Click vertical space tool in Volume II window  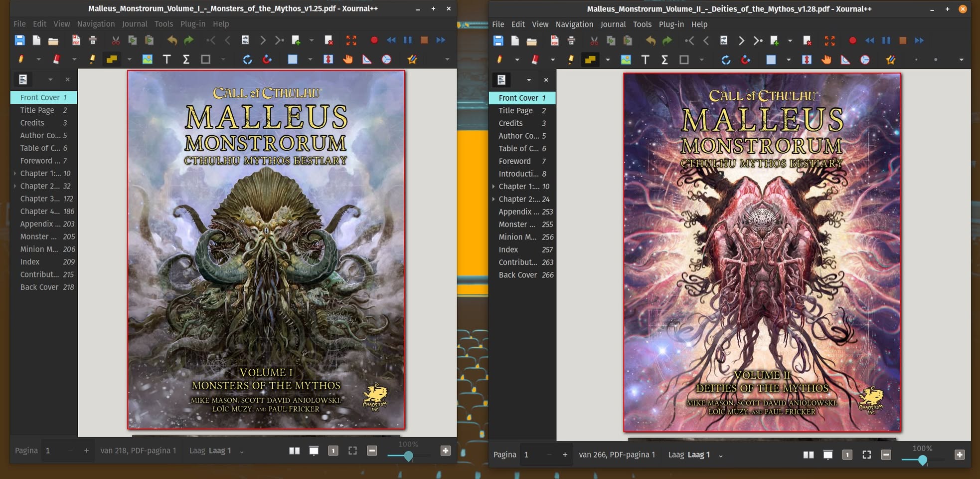point(807,60)
